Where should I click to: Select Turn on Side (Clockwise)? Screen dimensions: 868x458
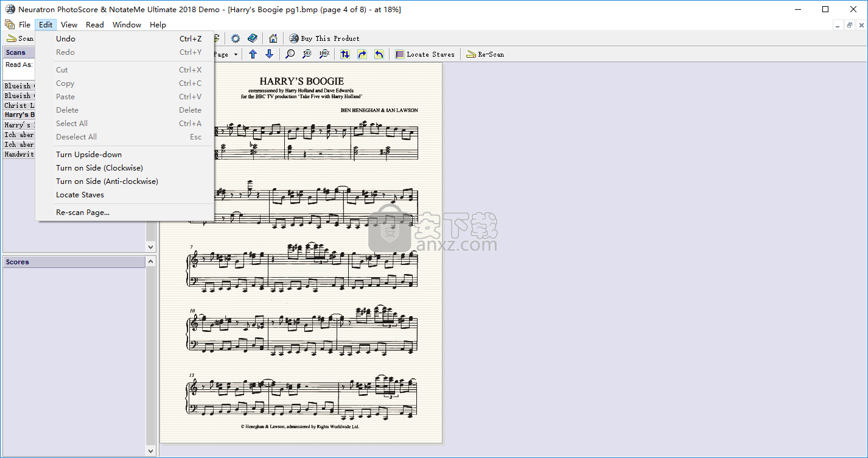tap(125, 167)
